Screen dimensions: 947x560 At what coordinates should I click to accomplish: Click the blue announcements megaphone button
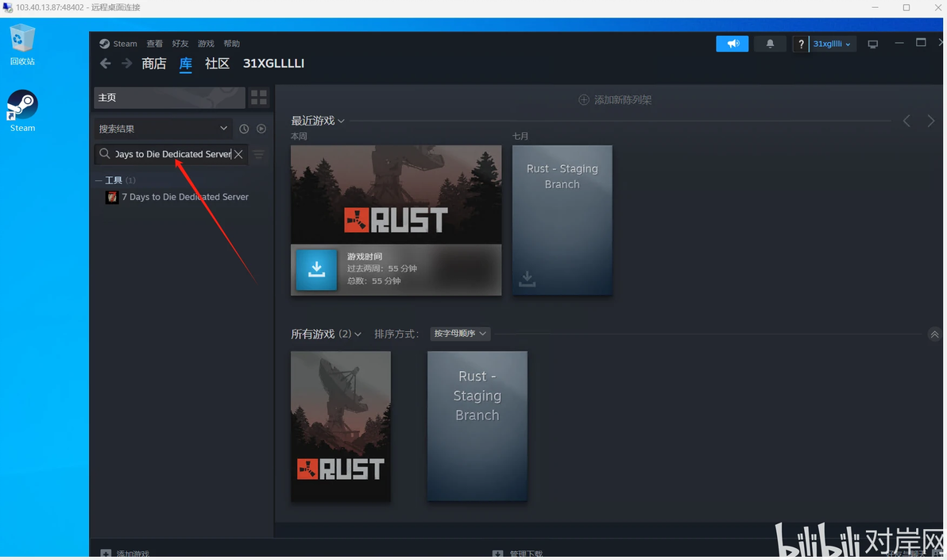pos(732,44)
